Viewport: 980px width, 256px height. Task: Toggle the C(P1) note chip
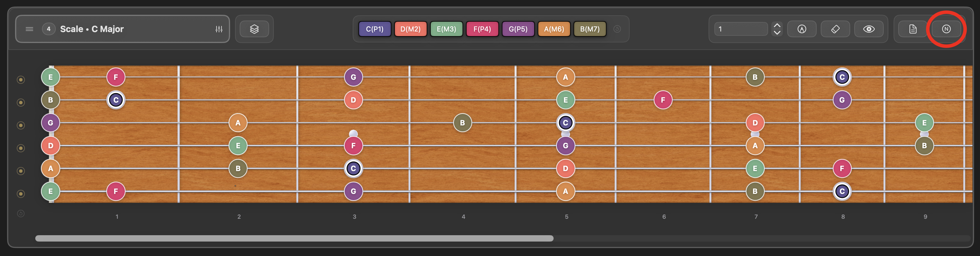(x=375, y=29)
